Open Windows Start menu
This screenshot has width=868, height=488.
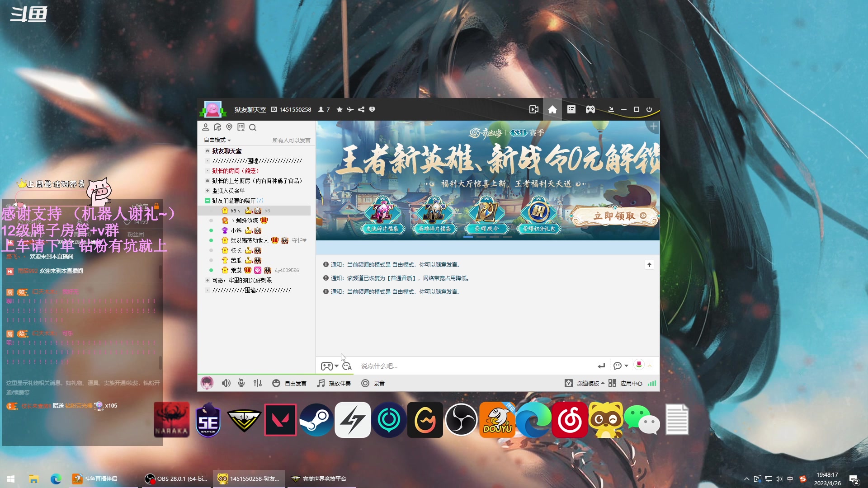pyautogui.click(x=11, y=479)
